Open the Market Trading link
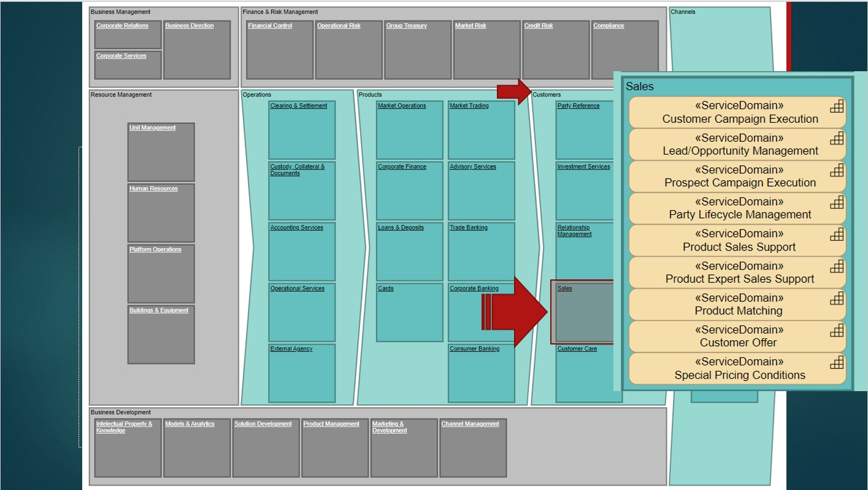 coord(469,106)
